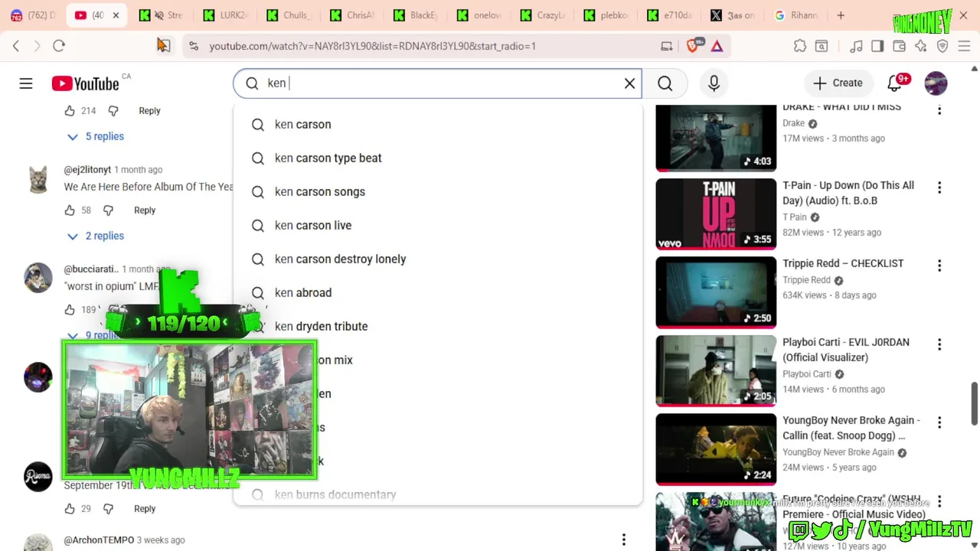This screenshot has width=980, height=551.
Task: Open a new browser tab
Action: click(x=841, y=15)
